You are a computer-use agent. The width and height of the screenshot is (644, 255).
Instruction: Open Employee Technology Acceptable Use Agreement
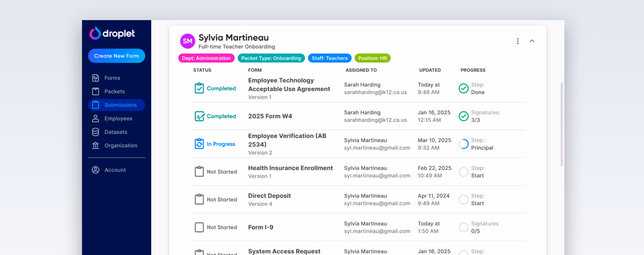coord(289,85)
